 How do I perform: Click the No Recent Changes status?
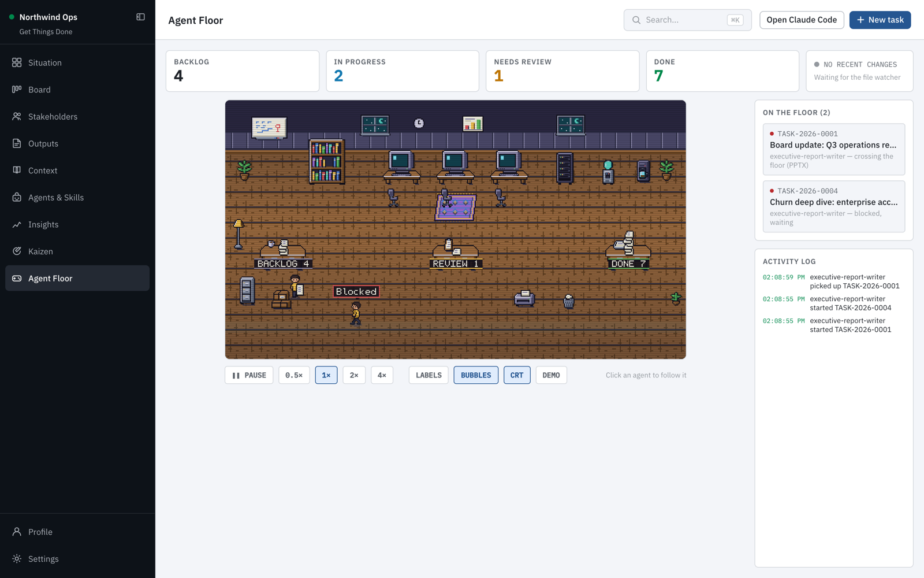(859, 71)
